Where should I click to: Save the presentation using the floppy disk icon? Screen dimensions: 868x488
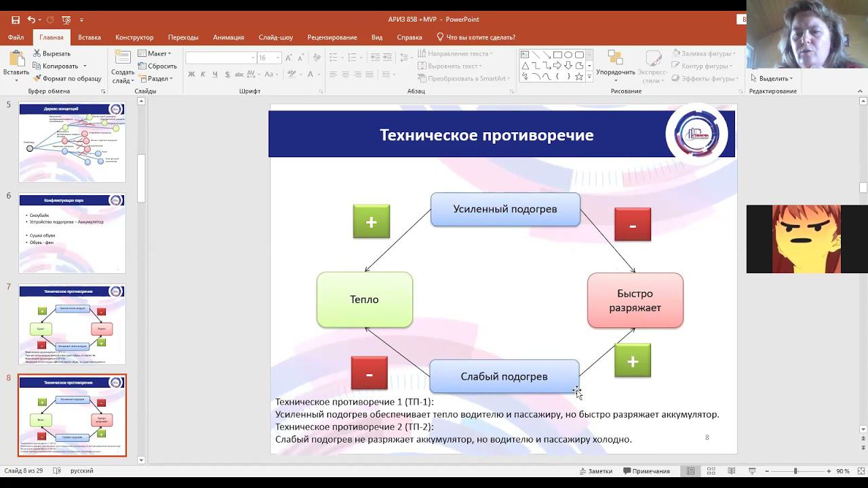point(16,20)
